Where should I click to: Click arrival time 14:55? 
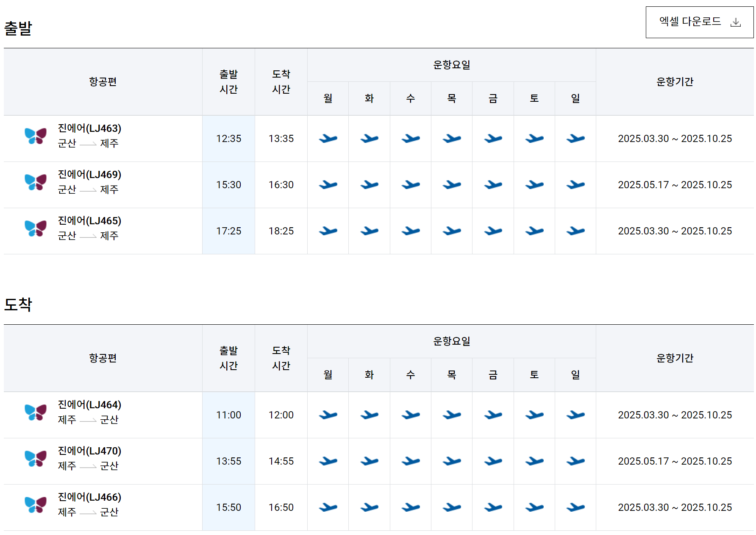click(x=281, y=461)
